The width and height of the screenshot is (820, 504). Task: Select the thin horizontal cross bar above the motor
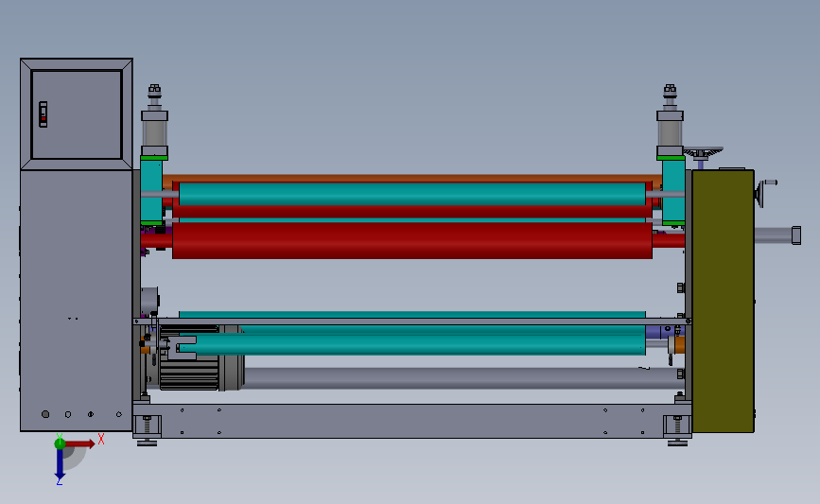point(412,322)
